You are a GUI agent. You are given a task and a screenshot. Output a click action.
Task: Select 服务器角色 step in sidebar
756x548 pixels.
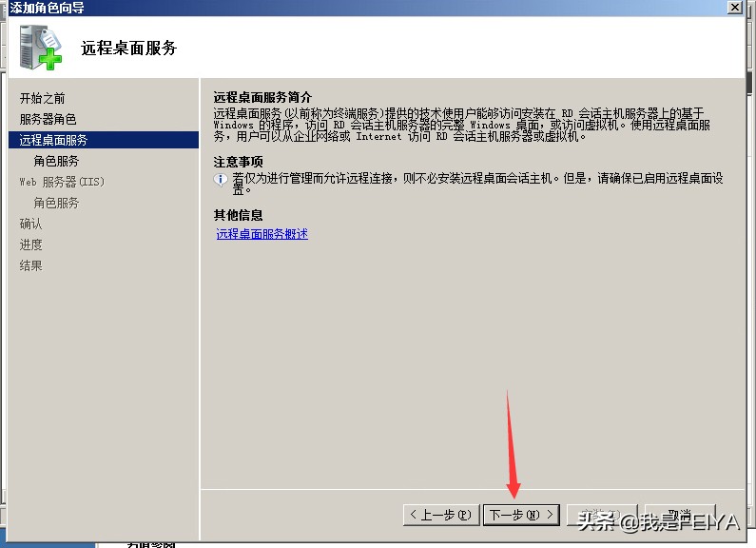48,119
